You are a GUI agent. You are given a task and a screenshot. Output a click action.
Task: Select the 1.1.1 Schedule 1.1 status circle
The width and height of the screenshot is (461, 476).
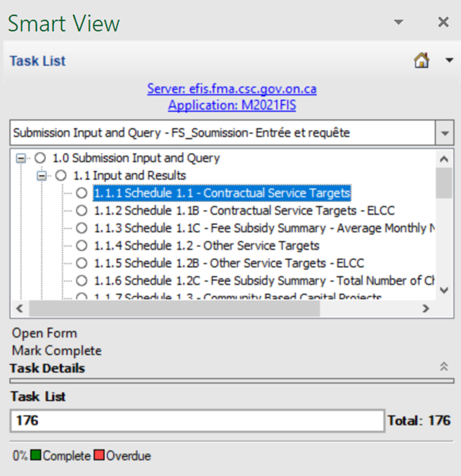pos(82,193)
